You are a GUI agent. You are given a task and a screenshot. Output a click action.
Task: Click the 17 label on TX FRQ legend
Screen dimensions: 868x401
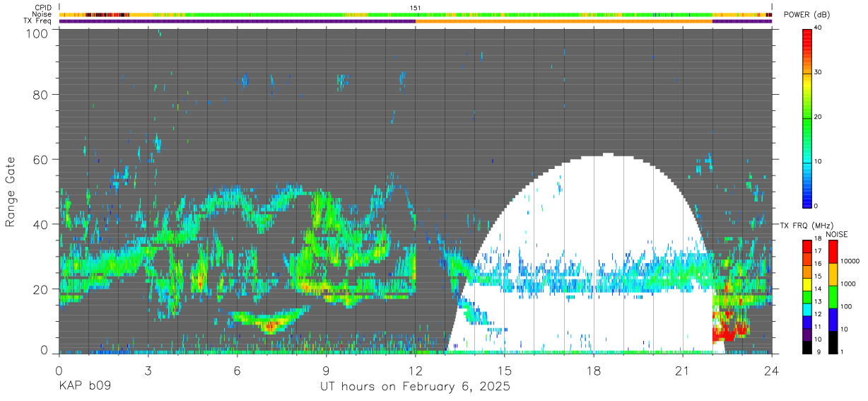pos(819,251)
